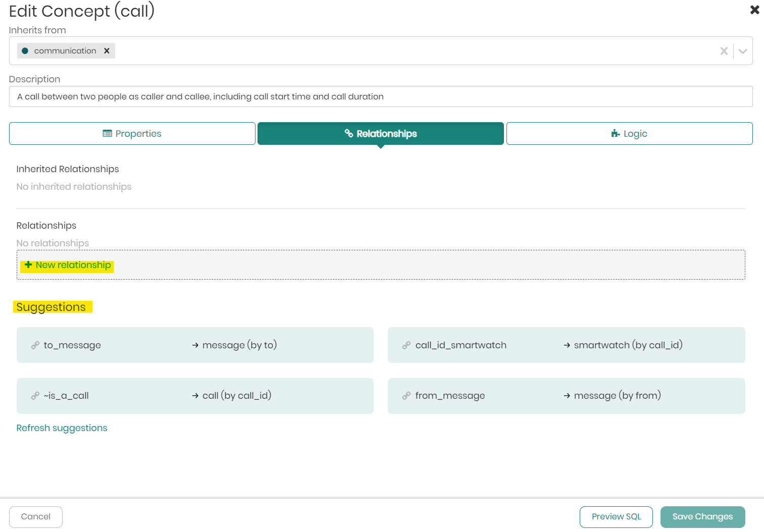Close the Edit Concept dialog with X
Image resolution: width=764 pixels, height=532 pixels.
pos(754,10)
